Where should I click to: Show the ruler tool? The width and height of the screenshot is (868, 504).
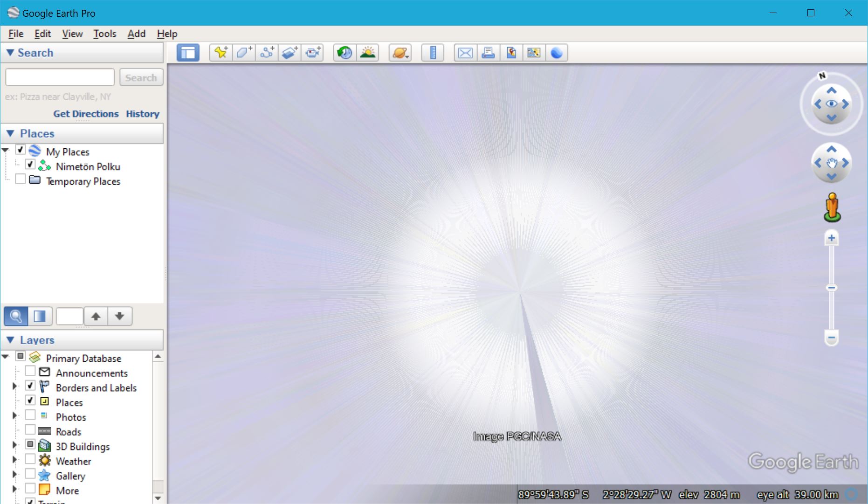pos(433,53)
